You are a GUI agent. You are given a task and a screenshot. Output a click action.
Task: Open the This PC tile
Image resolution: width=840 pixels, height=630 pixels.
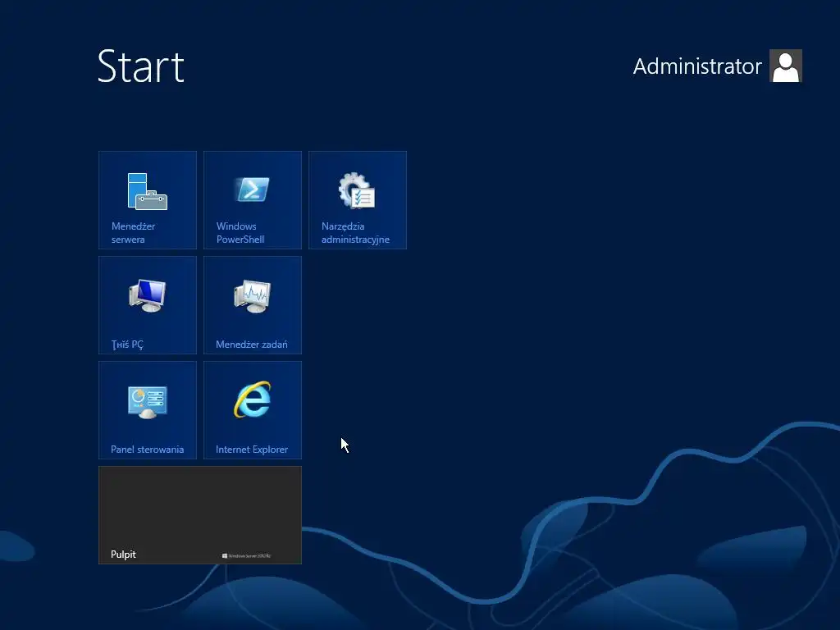148,305
